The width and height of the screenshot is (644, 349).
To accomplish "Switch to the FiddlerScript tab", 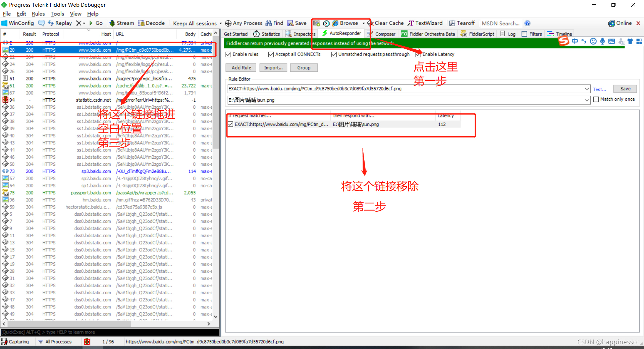I will [x=478, y=34].
